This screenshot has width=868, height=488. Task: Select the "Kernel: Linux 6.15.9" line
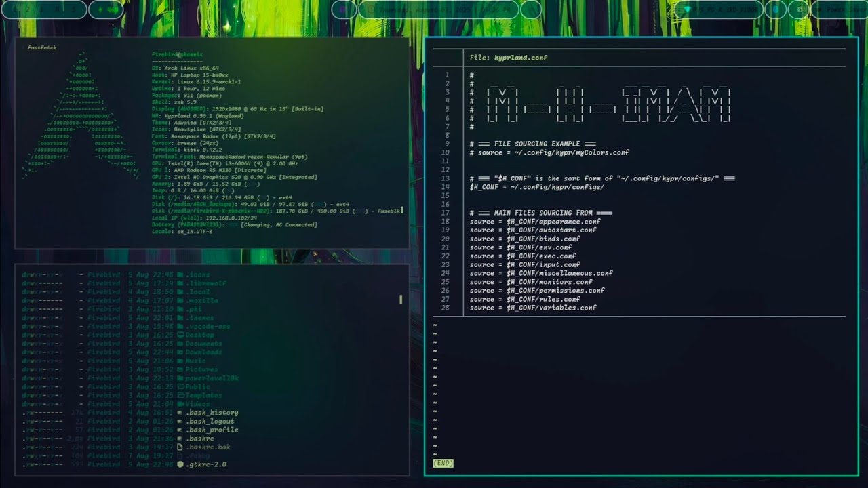[197, 82]
